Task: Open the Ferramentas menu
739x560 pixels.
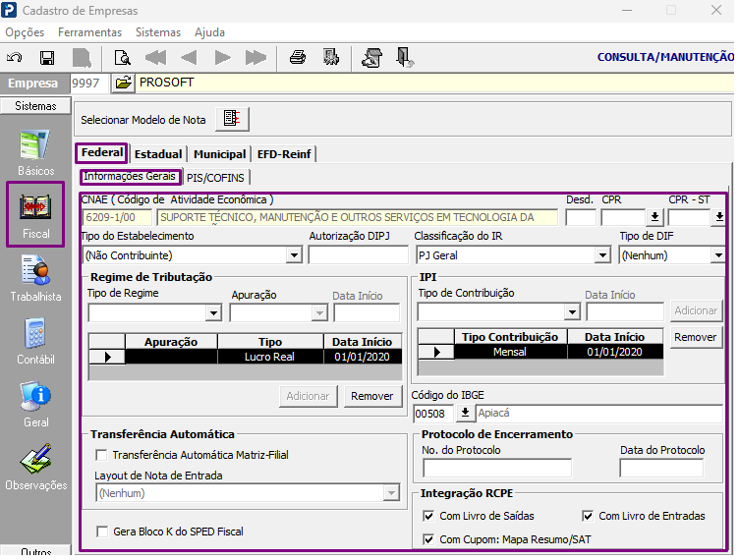Action: [90, 32]
